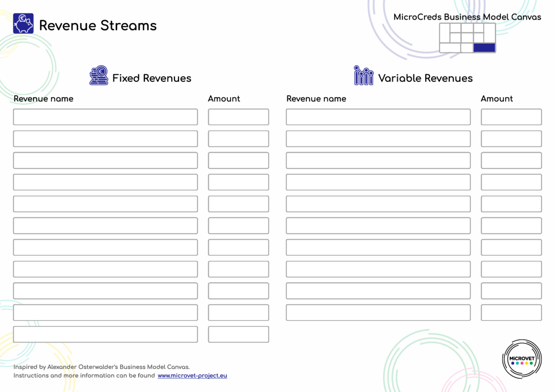Click the Variable Revenues section heading text
Viewport: 555px width, 392px height.
[x=425, y=78]
